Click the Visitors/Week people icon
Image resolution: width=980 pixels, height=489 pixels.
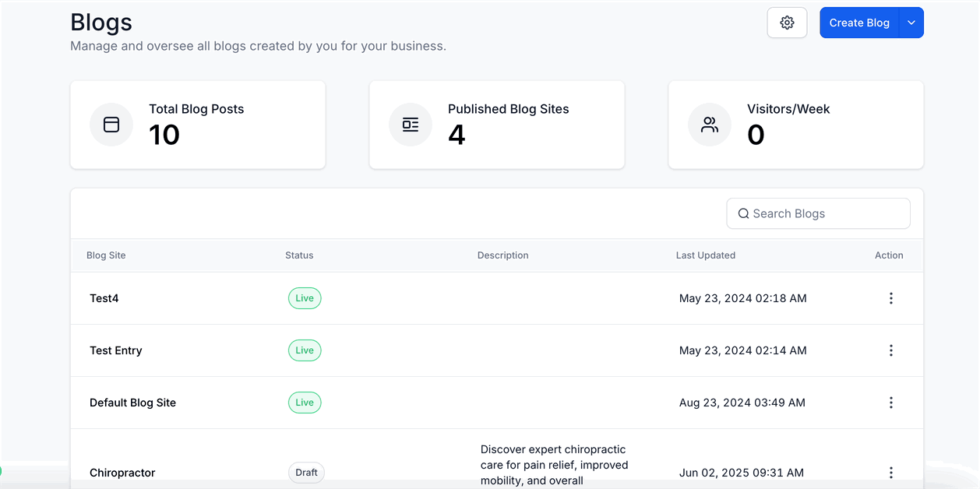click(x=710, y=125)
